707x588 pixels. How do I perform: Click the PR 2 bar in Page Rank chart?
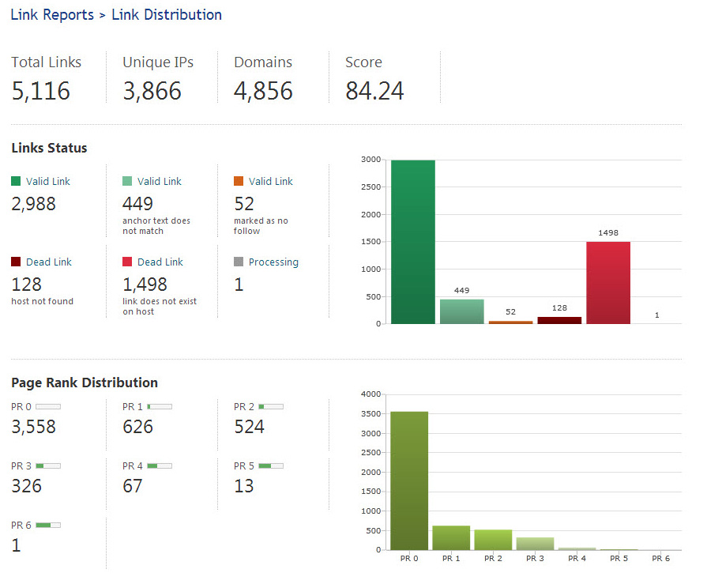(x=493, y=540)
